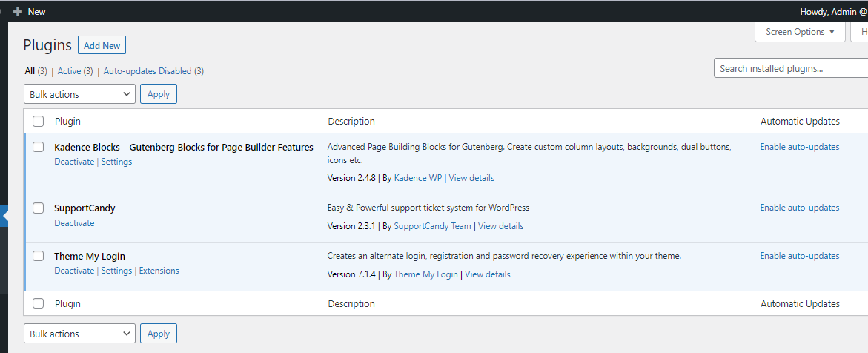Click the top Apply button
Viewport: 868px width, 353px height.
[x=159, y=94]
